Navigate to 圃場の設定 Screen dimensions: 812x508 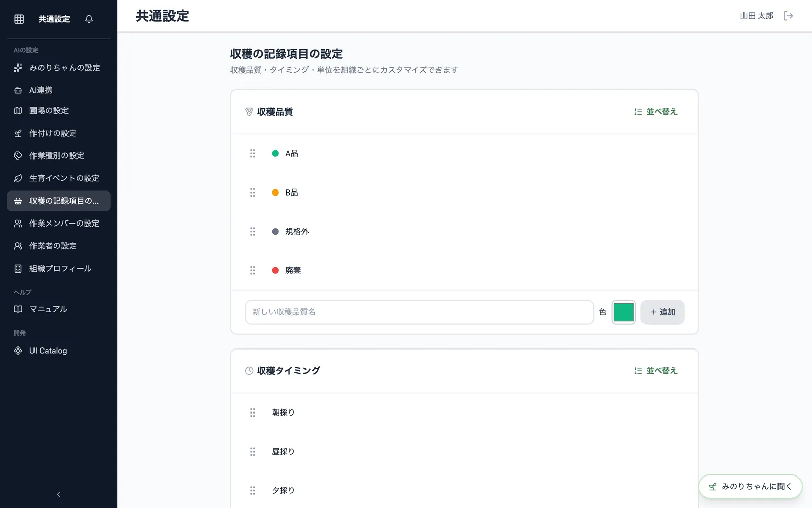(x=58, y=111)
